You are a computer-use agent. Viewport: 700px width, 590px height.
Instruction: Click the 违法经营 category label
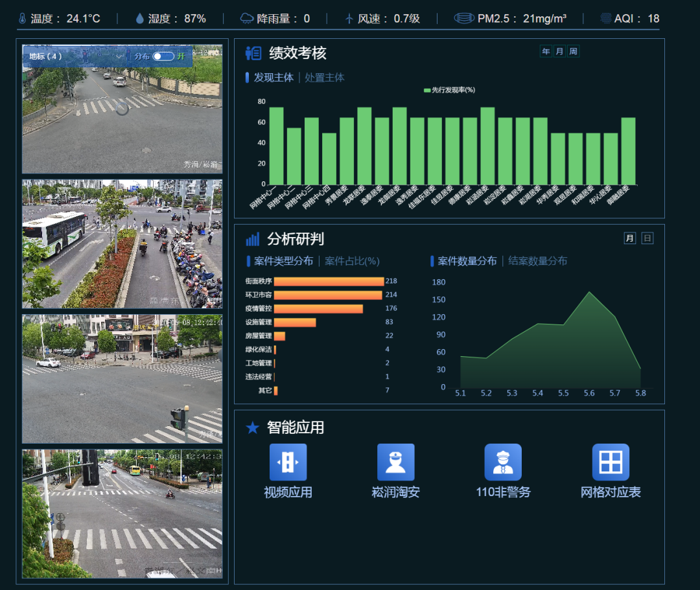259,377
